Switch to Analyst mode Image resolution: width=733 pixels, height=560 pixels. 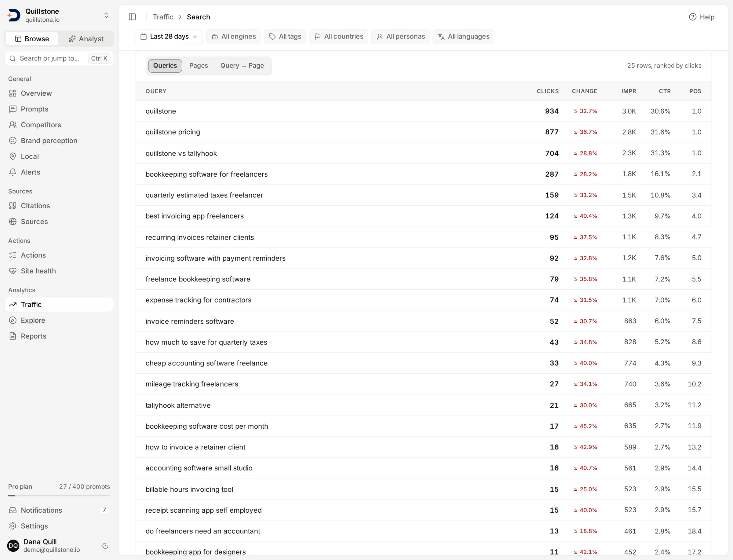(86, 39)
